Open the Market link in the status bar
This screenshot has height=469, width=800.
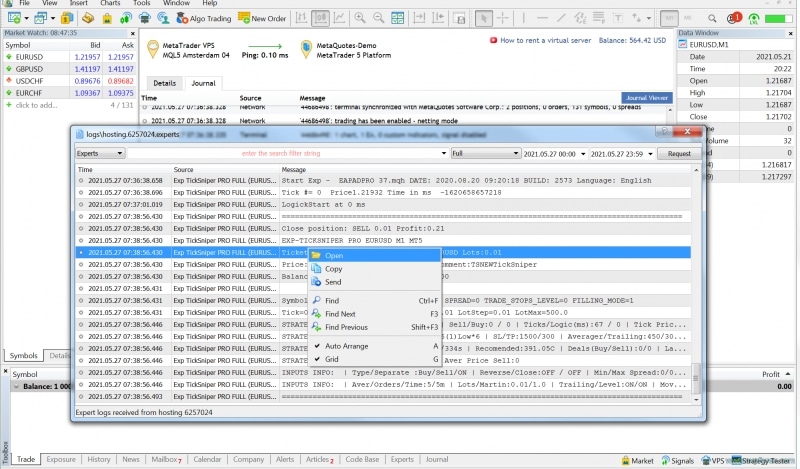637,460
